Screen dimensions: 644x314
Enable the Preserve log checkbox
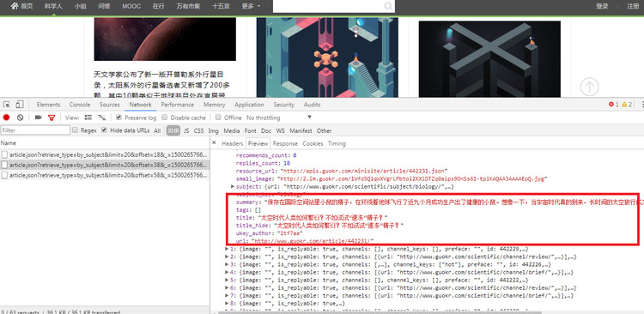(118, 118)
